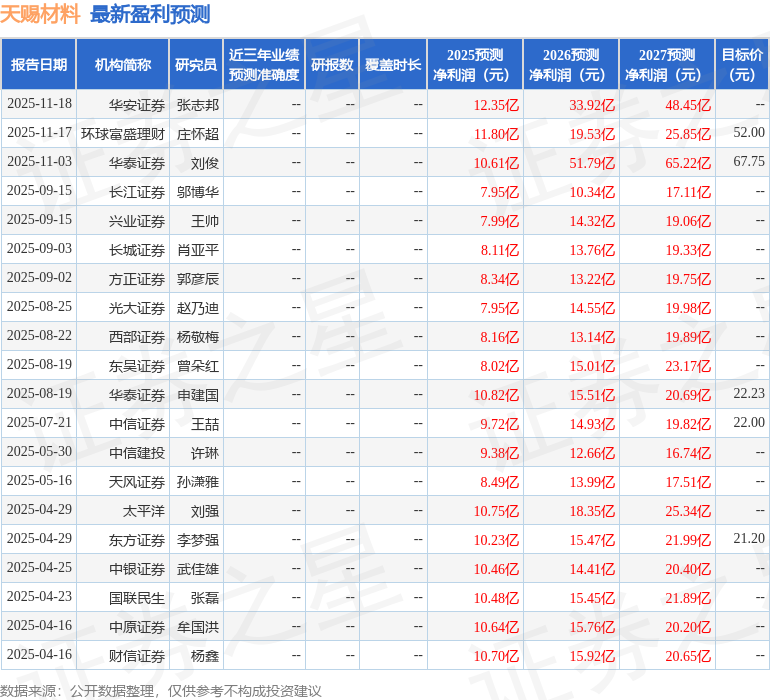Click the 覆盖时长 column header
770x700 pixels.
tap(393, 64)
